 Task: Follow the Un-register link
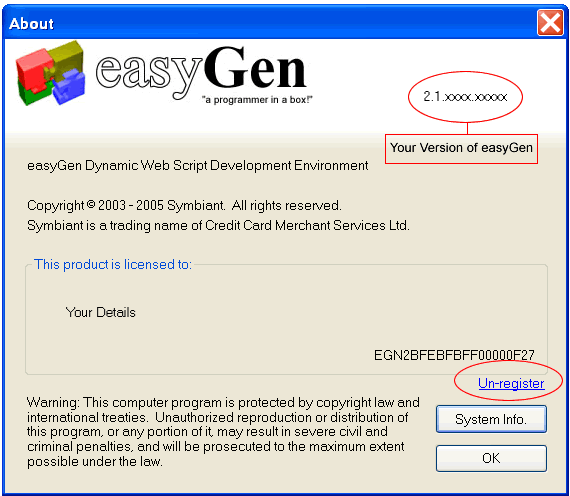(511, 383)
